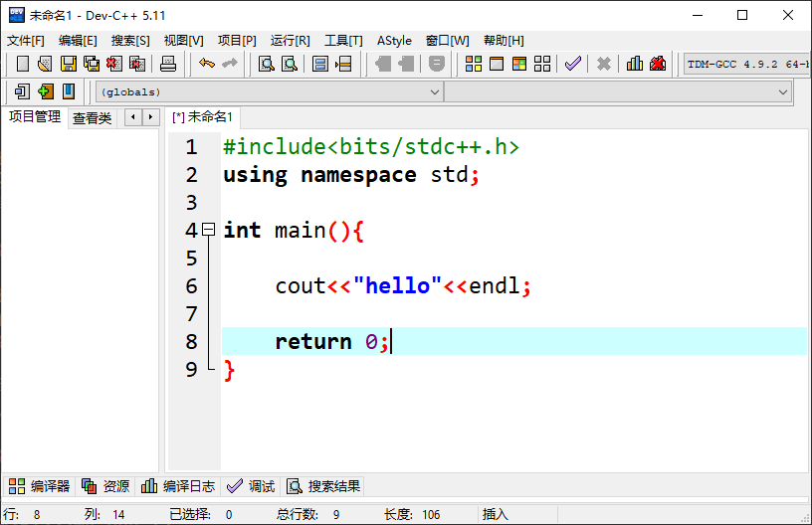Screen dimensions: 812x525
Task: Open the profile analysis bar chart icon
Action: pyautogui.click(x=635, y=64)
